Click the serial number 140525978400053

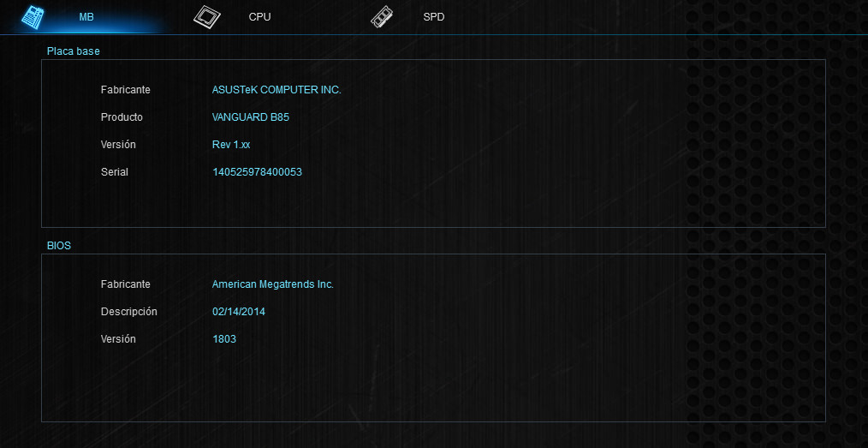[x=257, y=172]
